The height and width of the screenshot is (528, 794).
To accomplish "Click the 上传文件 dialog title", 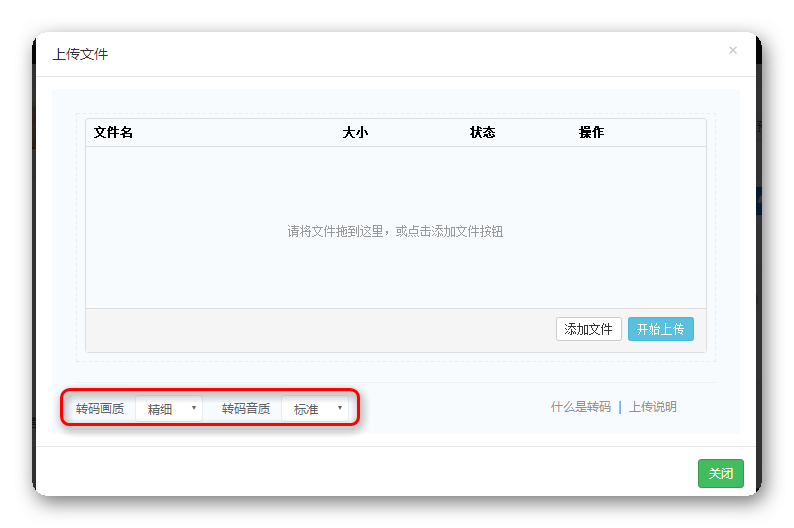I will 80,54.
